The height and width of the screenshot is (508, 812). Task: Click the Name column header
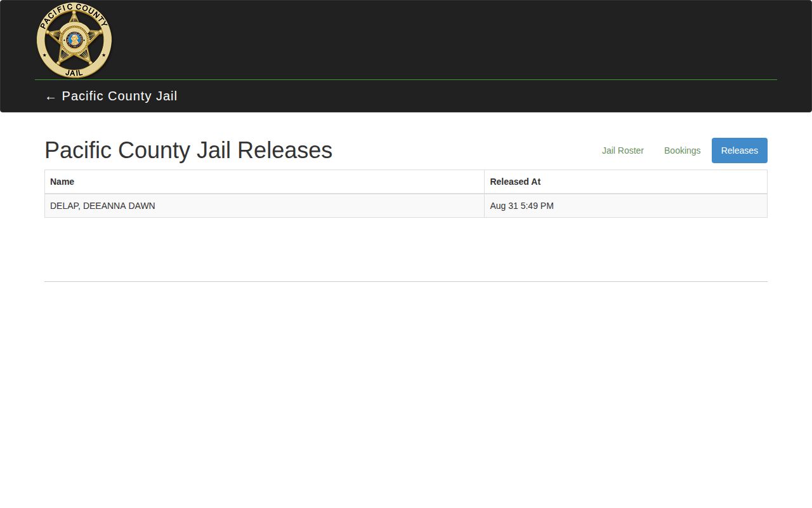point(265,182)
